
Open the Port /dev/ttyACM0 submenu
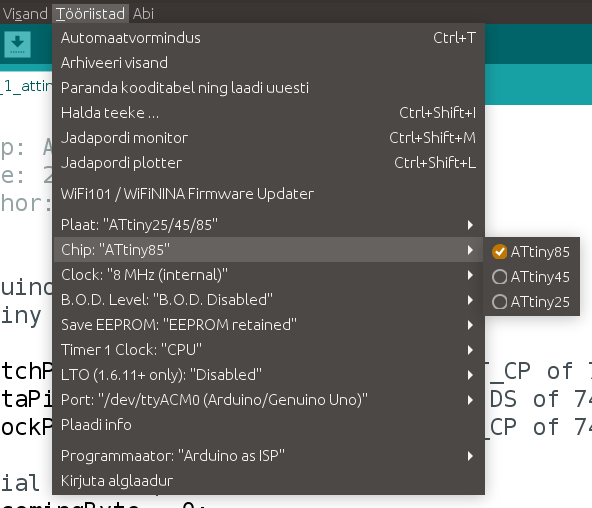(x=268, y=400)
